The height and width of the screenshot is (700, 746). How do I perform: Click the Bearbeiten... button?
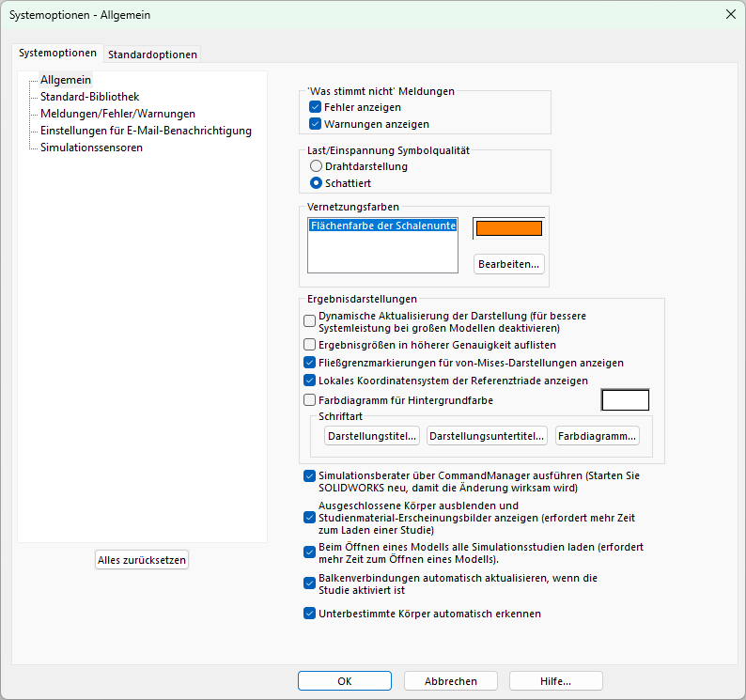pos(508,264)
